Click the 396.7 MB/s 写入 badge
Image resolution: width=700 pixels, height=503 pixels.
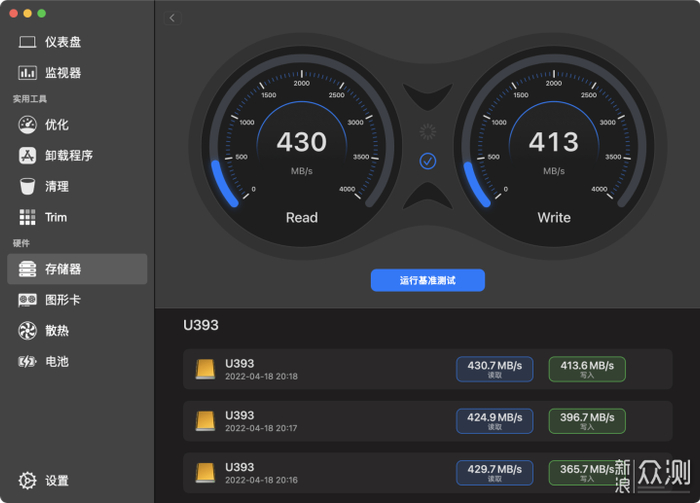tap(587, 421)
